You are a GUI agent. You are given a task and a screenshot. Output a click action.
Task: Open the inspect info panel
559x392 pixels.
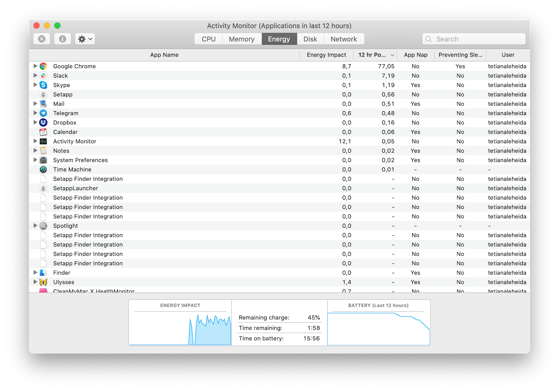pyautogui.click(x=63, y=39)
